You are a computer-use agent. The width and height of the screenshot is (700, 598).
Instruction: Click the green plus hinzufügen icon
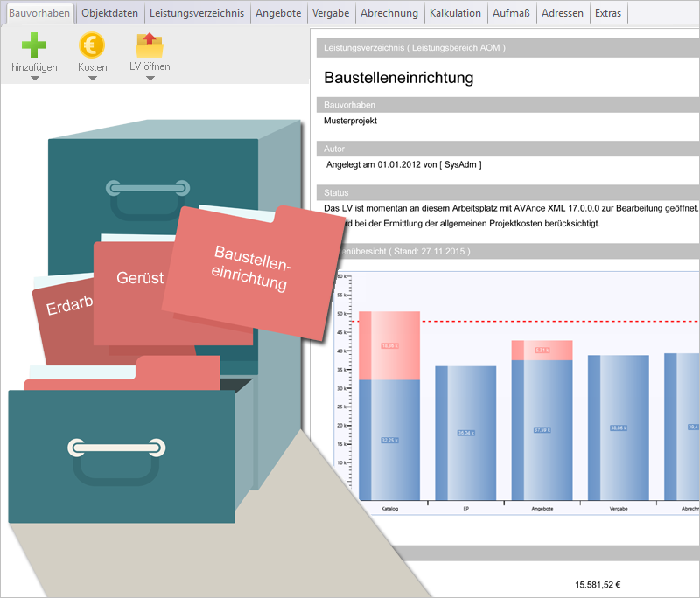[35, 45]
